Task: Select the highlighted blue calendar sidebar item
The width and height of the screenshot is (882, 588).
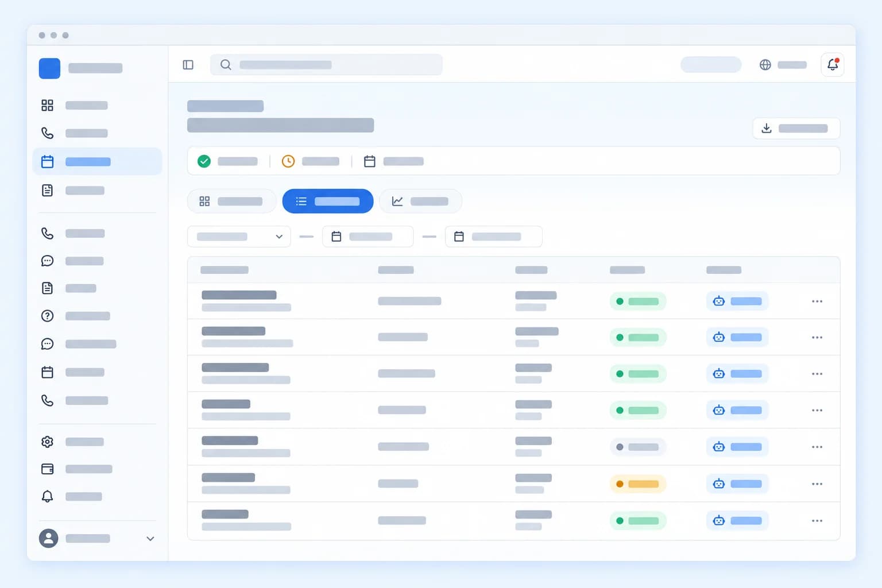Action: point(98,162)
